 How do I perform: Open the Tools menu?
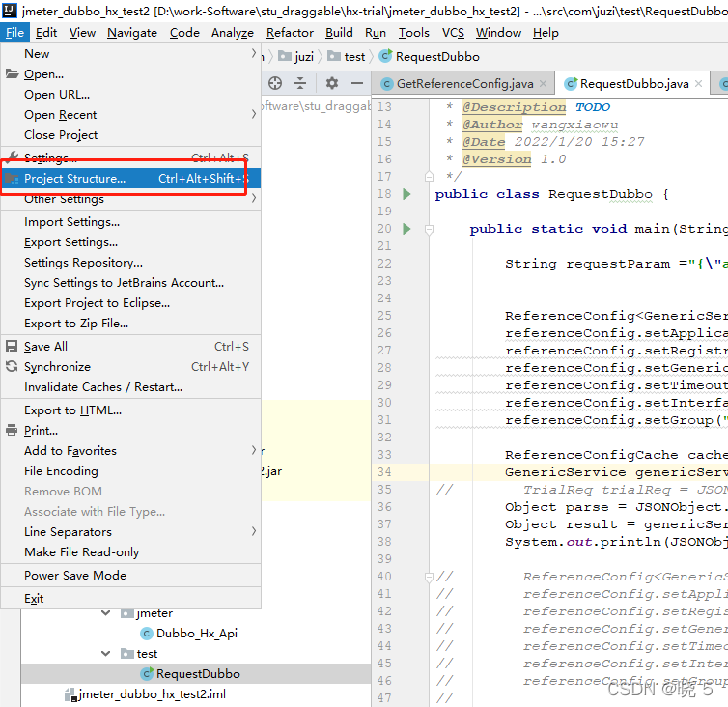(x=413, y=33)
